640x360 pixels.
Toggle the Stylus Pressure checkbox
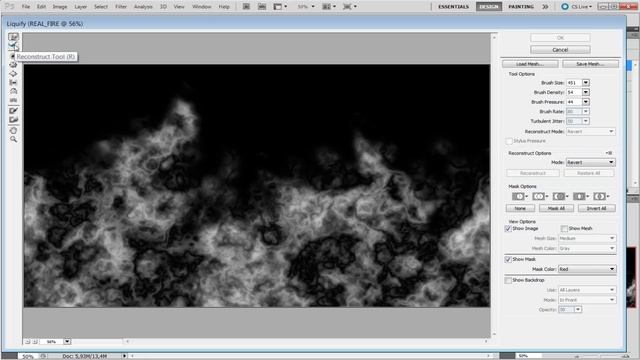509,141
